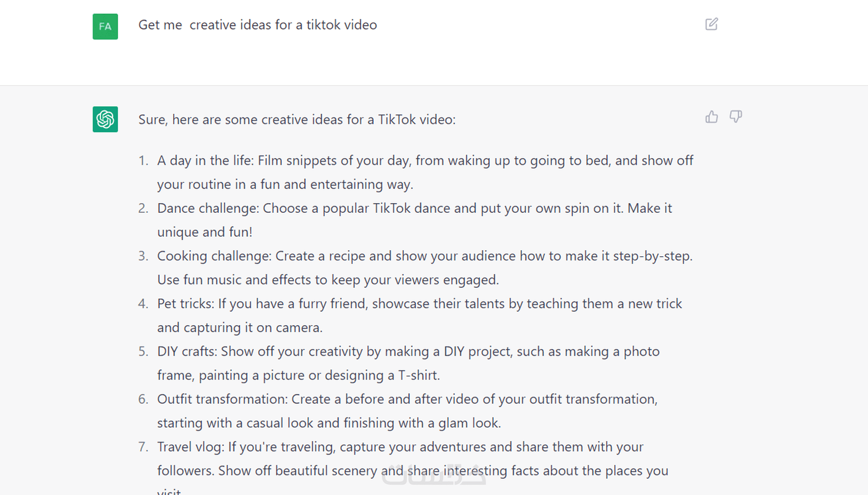
Task: Dislike the response with thumbs down
Action: [x=735, y=117]
